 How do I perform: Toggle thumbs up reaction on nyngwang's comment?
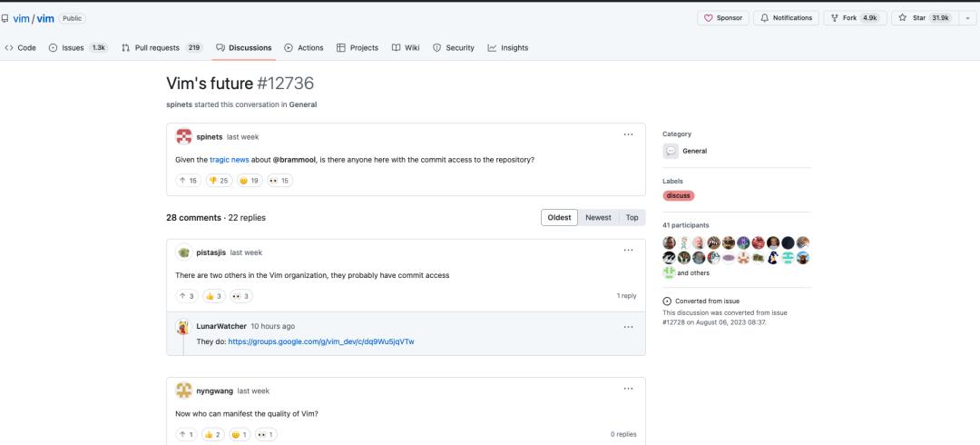click(x=212, y=434)
